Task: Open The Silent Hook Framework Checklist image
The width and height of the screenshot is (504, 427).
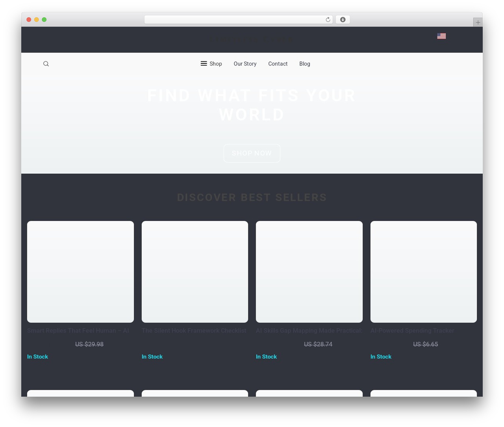Action: tap(195, 272)
